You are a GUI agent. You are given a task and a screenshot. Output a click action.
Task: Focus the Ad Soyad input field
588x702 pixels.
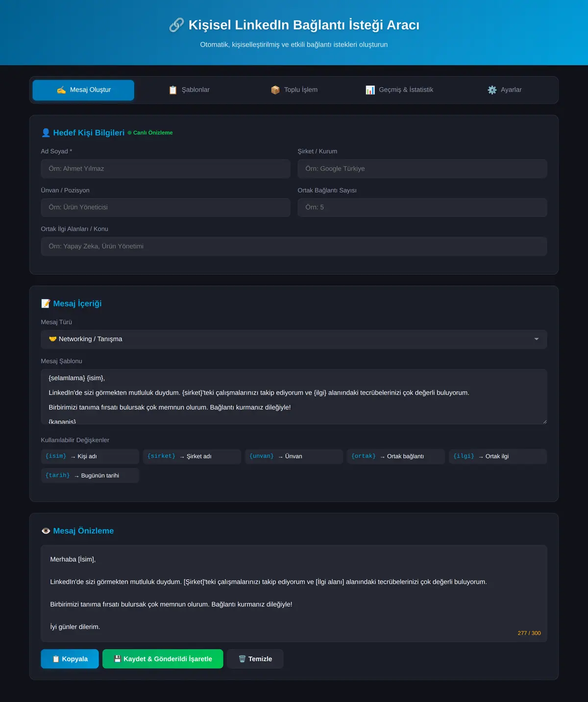click(166, 169)
